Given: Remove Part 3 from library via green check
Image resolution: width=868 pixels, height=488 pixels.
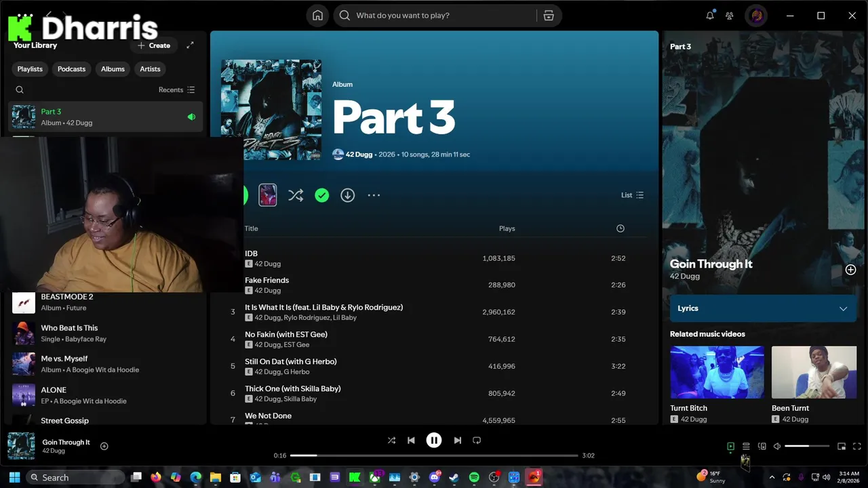Looking at the screenshot, I should click(x=322, y=195).
